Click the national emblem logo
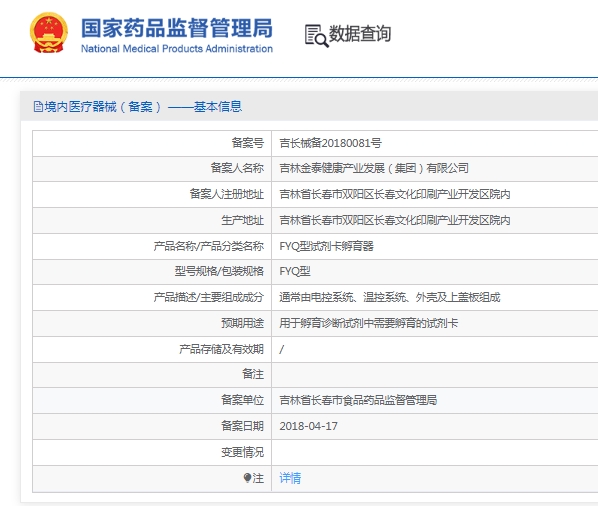Viewport: 598px width, 506px height. 49,33
